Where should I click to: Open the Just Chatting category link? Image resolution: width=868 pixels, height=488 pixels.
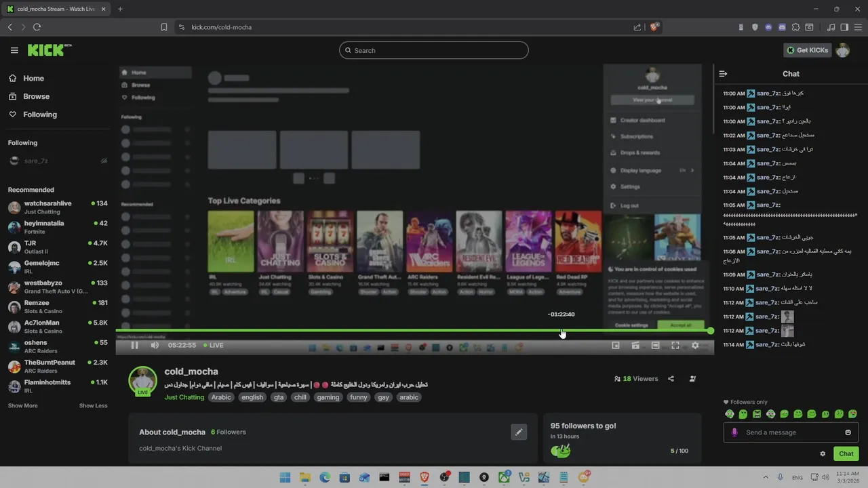(x=184, y=397)
